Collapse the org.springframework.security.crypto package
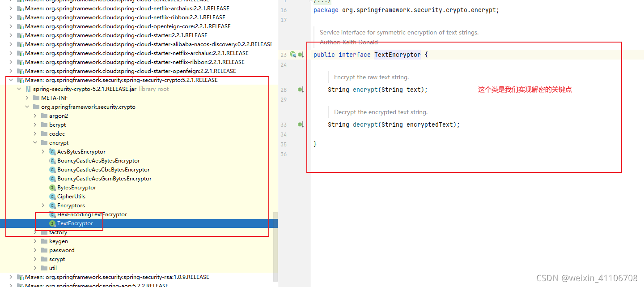The image size is (644, 287). 27,107
